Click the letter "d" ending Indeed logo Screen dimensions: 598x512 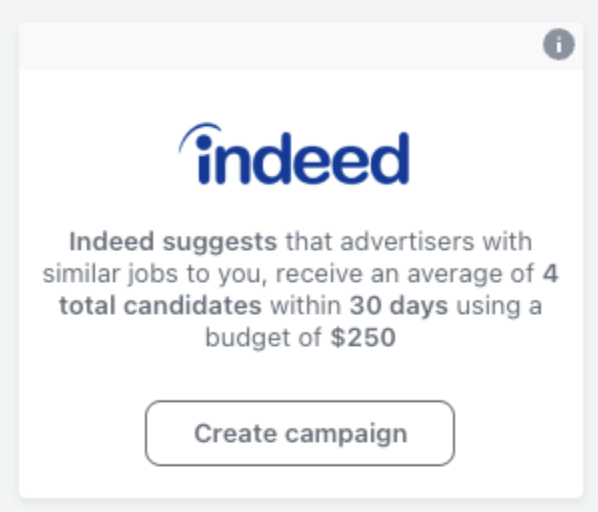[390, 158]
